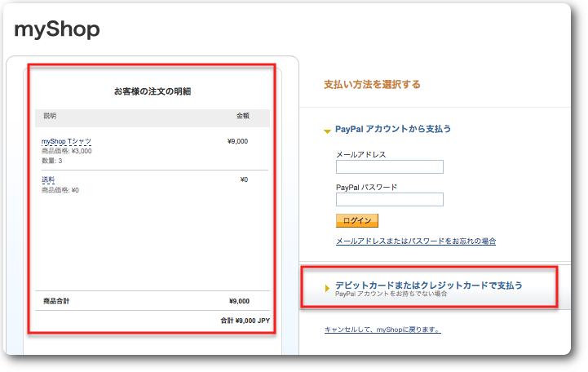This screenshot has height=372, width=588.
Task: Collapse the PayPal アカウントから支払う section
Action: coord(327,131)
